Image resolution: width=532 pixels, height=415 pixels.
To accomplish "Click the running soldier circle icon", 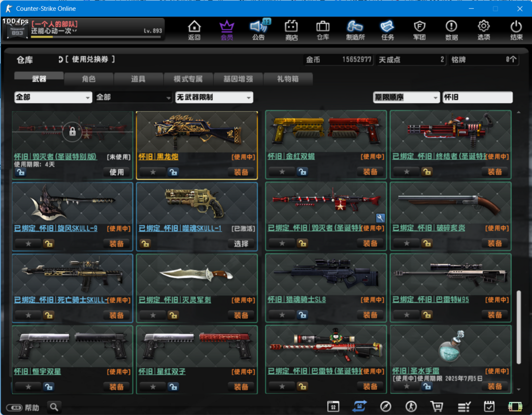I will coord(411,406).
